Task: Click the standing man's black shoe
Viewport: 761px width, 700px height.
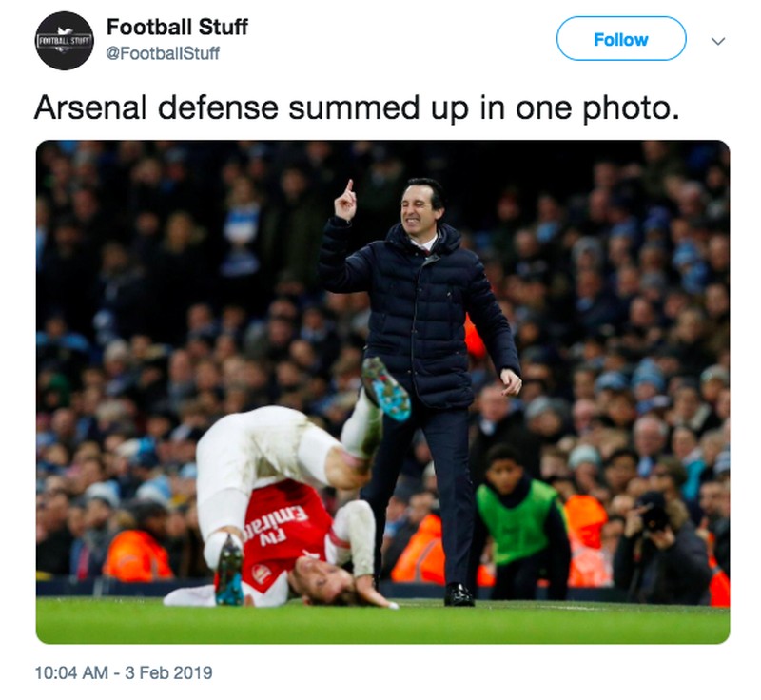Action: click(x=459, y=595)
